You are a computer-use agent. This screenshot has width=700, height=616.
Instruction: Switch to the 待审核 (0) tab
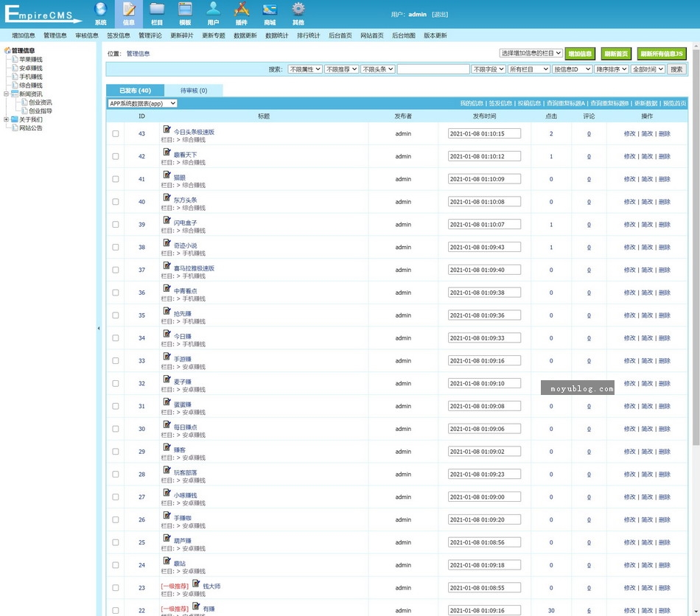(194, 91)
